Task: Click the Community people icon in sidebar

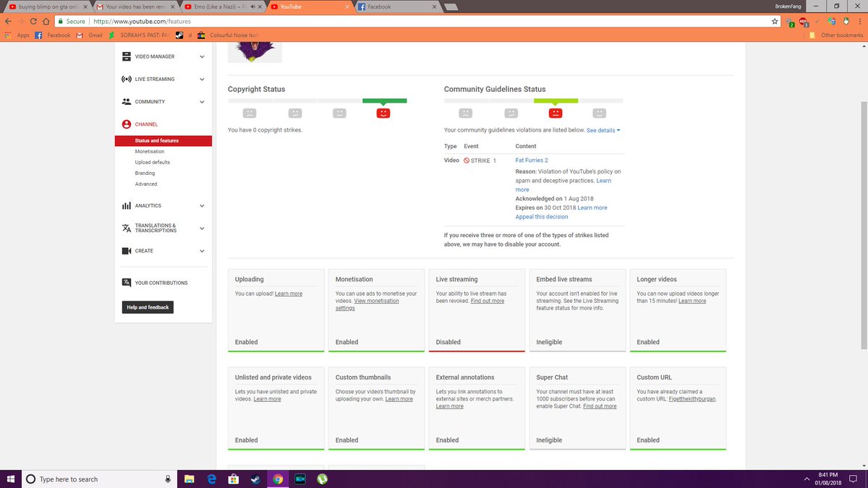Action: 127,102
